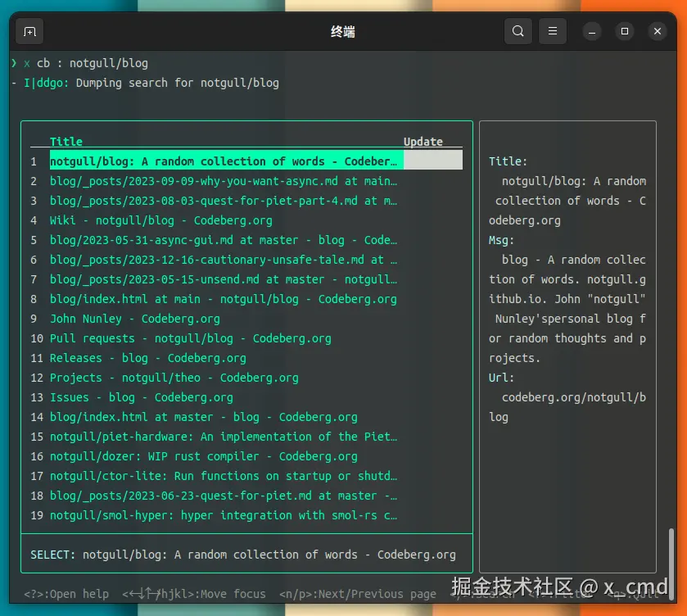Screen dimensions: 687x616
Task: Click the 'Title:' label in detail pane
Action: pyautogui.click(x=508, y=161)
